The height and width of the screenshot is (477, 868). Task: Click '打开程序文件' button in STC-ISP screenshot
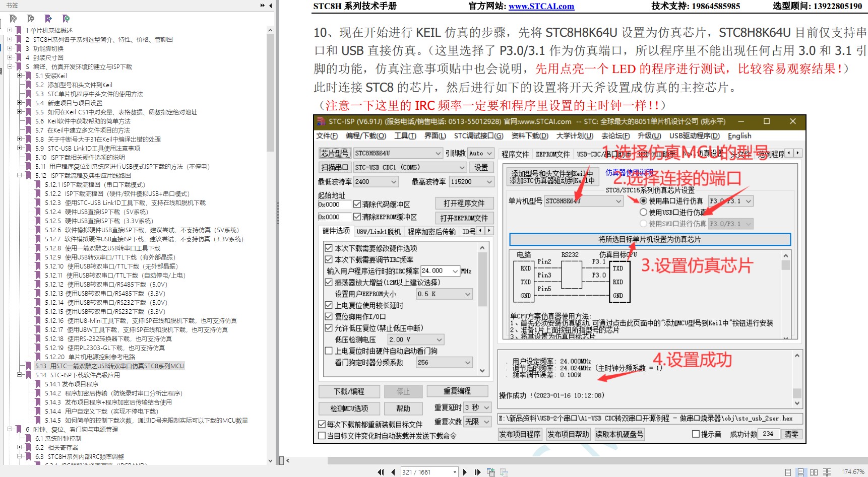click(464, 203)
